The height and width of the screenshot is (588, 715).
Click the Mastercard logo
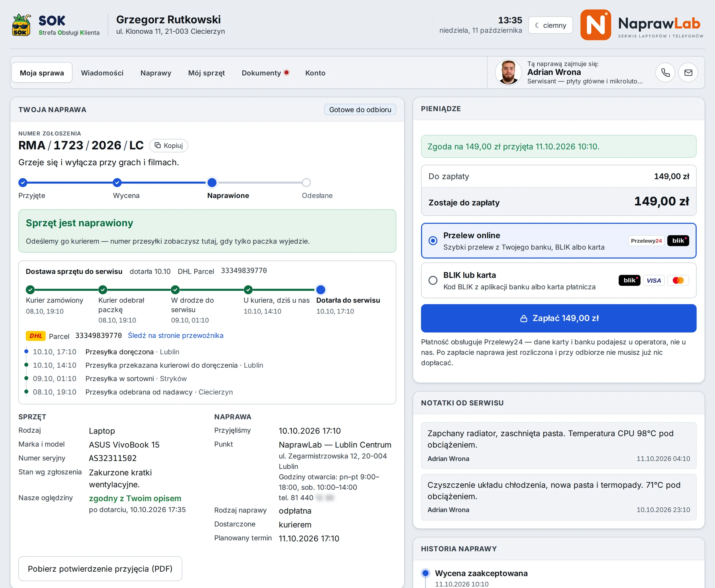click(678, 280)
